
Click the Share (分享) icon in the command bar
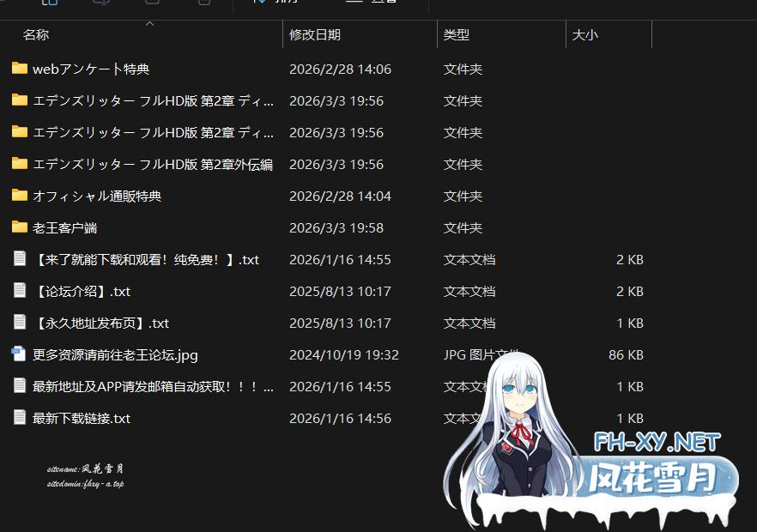pyautogui.click(x=262, y=3)
